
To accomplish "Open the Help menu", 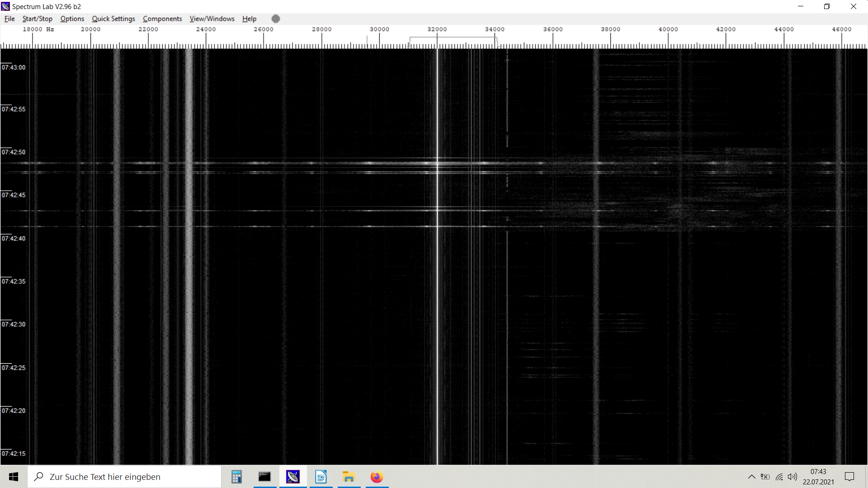I will 249,19.
